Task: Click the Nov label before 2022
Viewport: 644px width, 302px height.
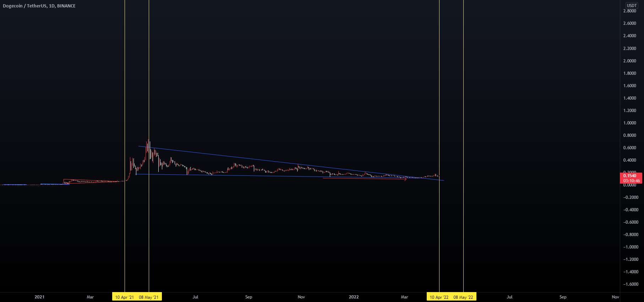Action: point(301,297)
